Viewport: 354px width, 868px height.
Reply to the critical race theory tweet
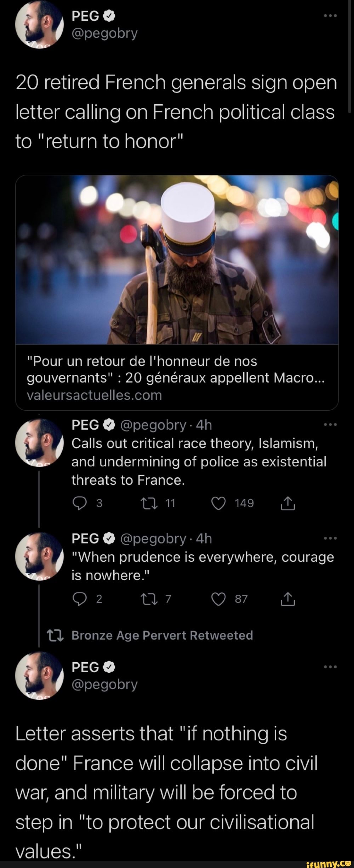78,503
